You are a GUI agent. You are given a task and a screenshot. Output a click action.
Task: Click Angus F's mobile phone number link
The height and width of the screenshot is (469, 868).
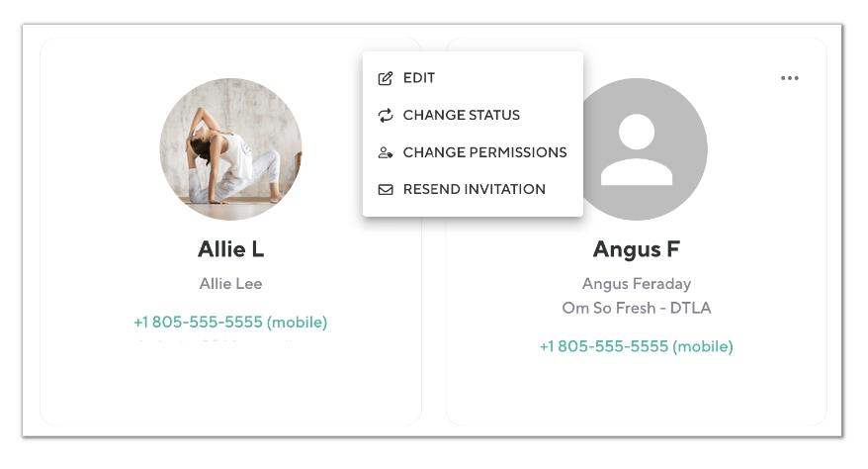click(x=636, y=346)
